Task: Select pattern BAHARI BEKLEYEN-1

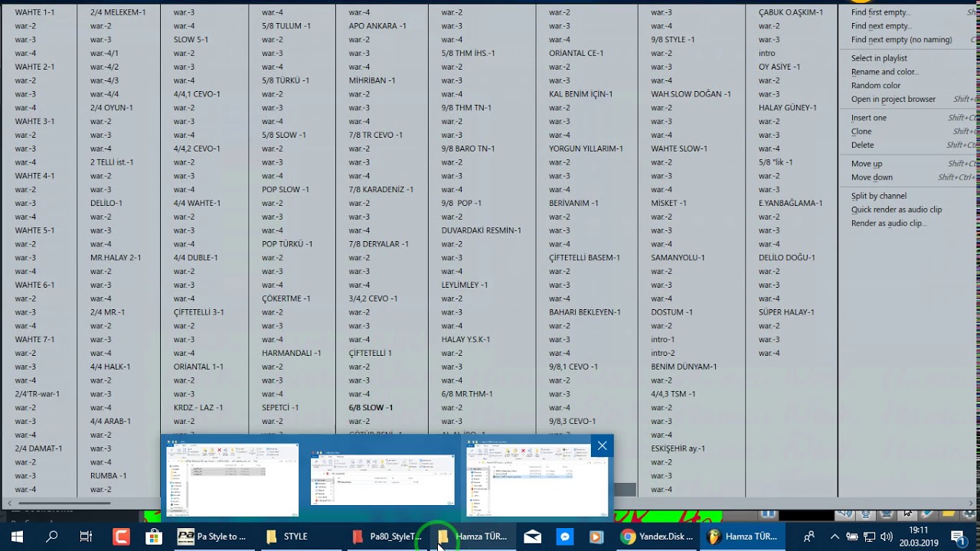Action: coord(585,312)
